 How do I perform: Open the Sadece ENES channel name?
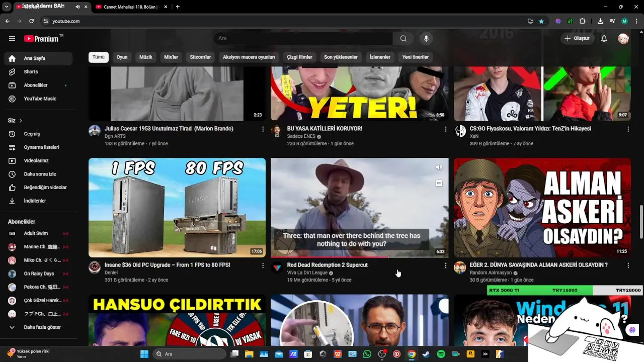point(301,136)
